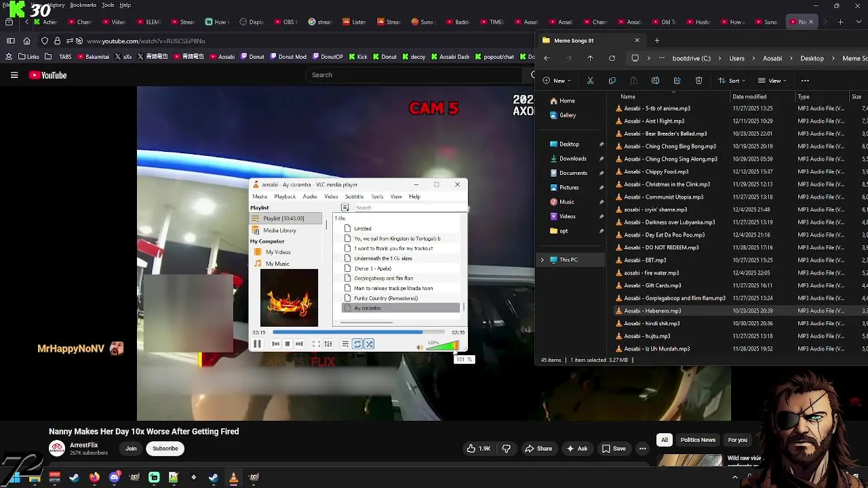Sort files by Date modified column
This screenshot has width=868, height=488.
tap(749, 97)
